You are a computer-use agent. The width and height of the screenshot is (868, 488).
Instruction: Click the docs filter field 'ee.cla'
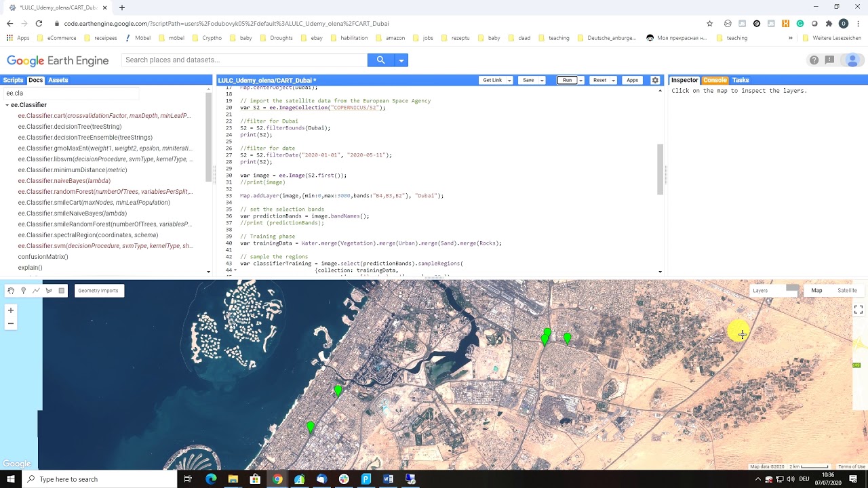71,93
